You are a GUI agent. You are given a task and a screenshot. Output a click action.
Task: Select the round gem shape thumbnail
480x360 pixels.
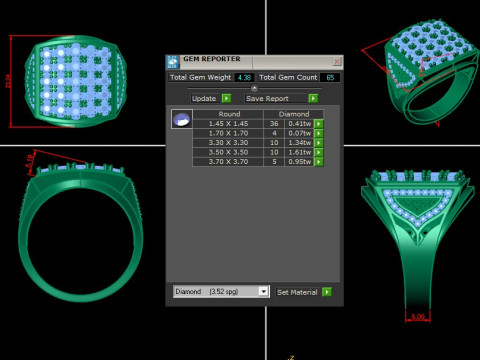tap(181, 119)
